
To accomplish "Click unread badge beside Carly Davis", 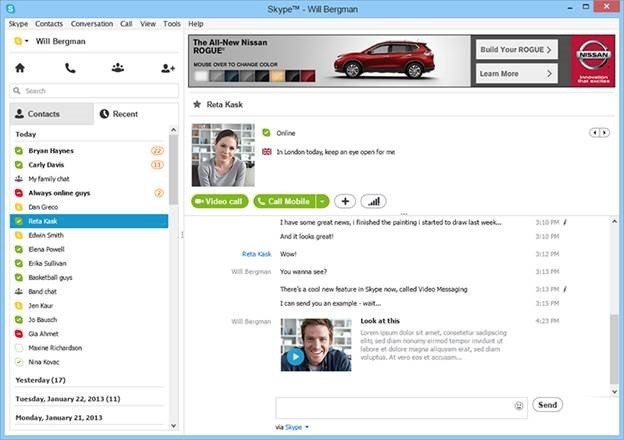I will pos(158,165).
